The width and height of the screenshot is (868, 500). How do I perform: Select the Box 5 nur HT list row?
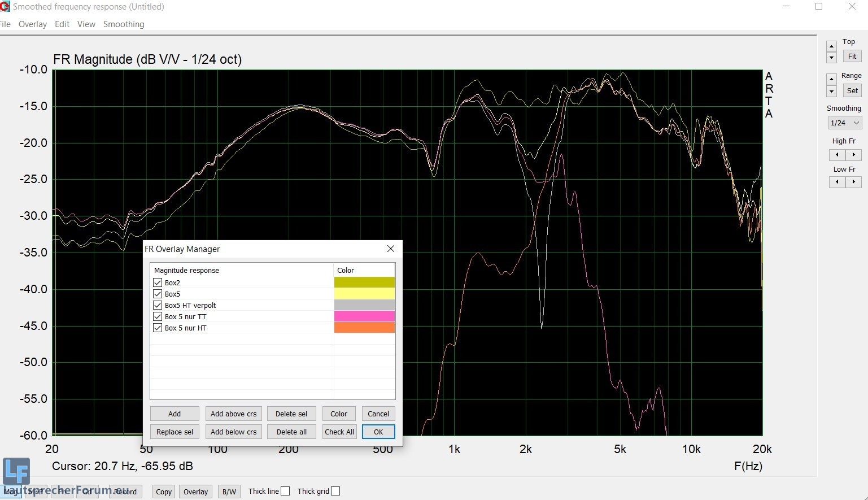186,328
